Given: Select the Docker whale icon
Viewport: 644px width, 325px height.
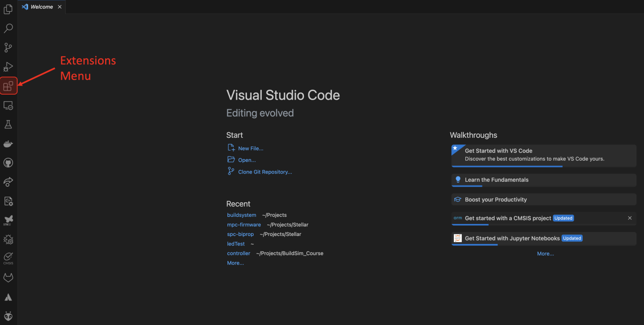Looking at the screenshot, I should point(8,143).
